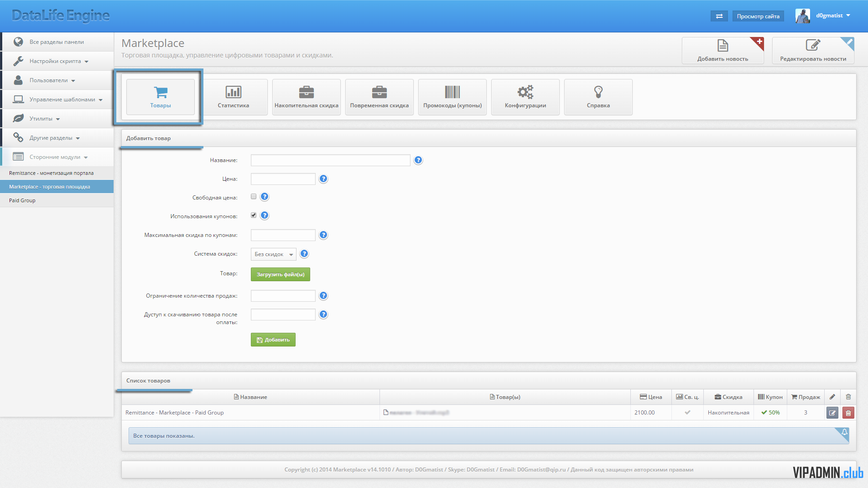The width and height of the screenshot is (868, 488).
Task: Click the DataLife Engine logo
Action: point(61,16)
